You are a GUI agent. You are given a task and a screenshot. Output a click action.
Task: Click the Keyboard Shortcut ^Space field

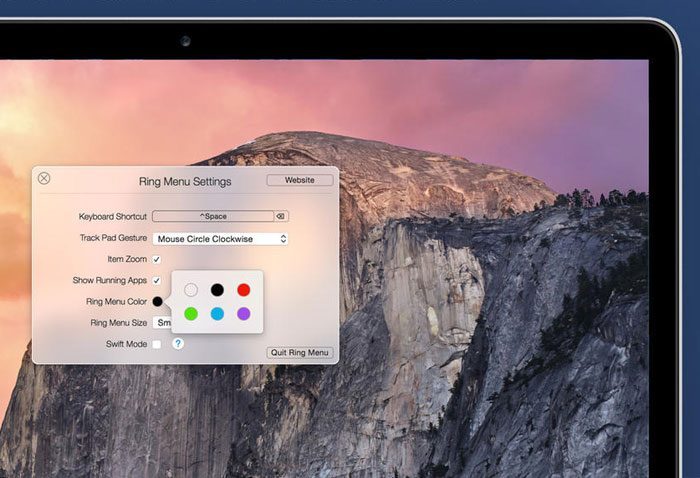tap(213, 216)
